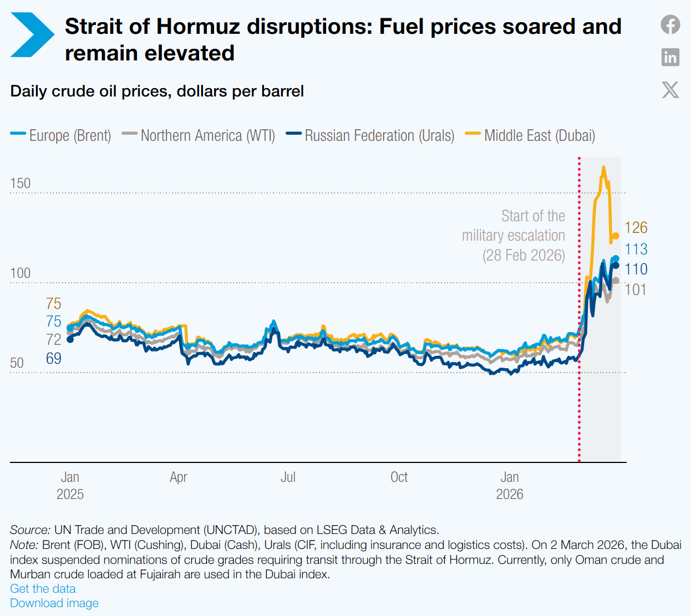Select the Urals end value 110
This screenshot has height=616, width=691.
636,269
